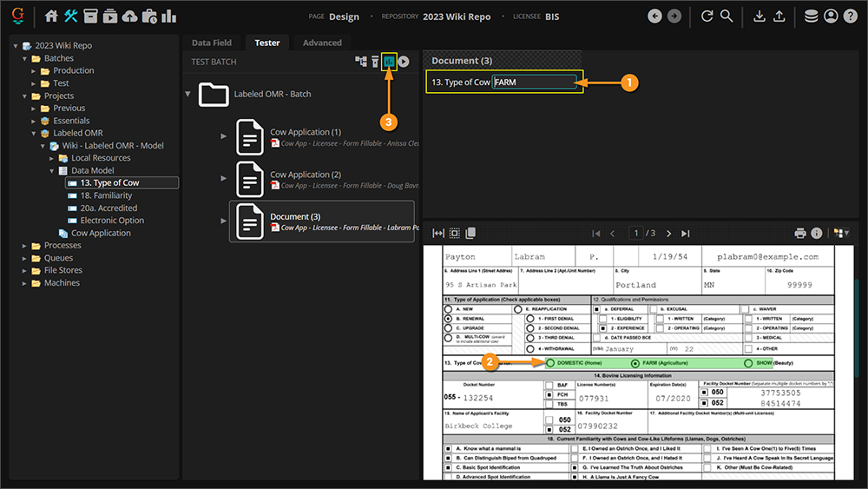The width and height of the screenshot is (868, 489).
Task: Click the SHOW (Beauty) radio button
Action: pyautogui.click(x=748, y=363)
